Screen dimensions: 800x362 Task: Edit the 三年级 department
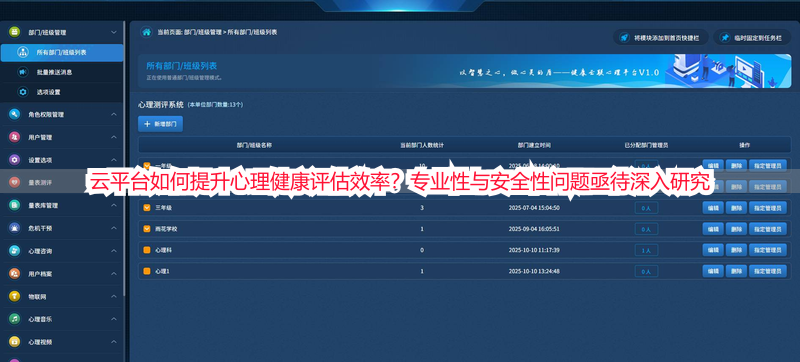713,208
